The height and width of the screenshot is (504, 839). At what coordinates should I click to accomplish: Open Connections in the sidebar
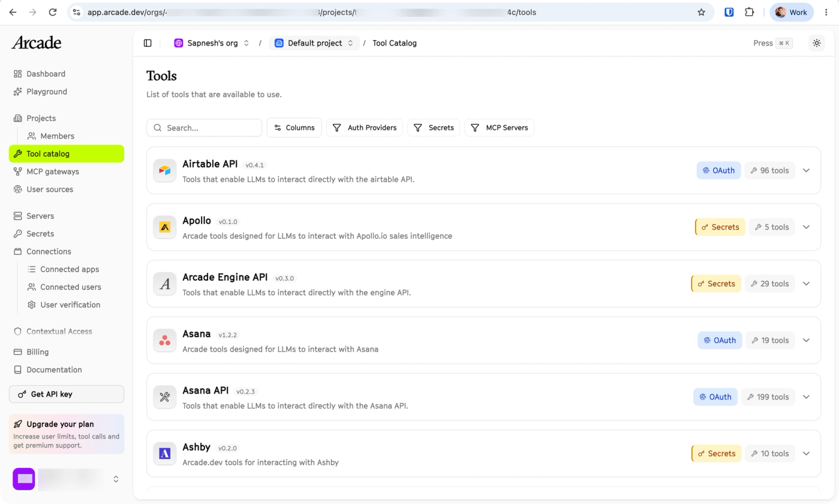point(66,252)
